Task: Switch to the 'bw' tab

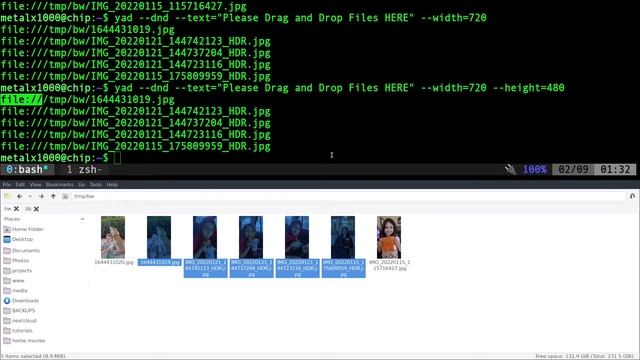Action: pos(8,209)
